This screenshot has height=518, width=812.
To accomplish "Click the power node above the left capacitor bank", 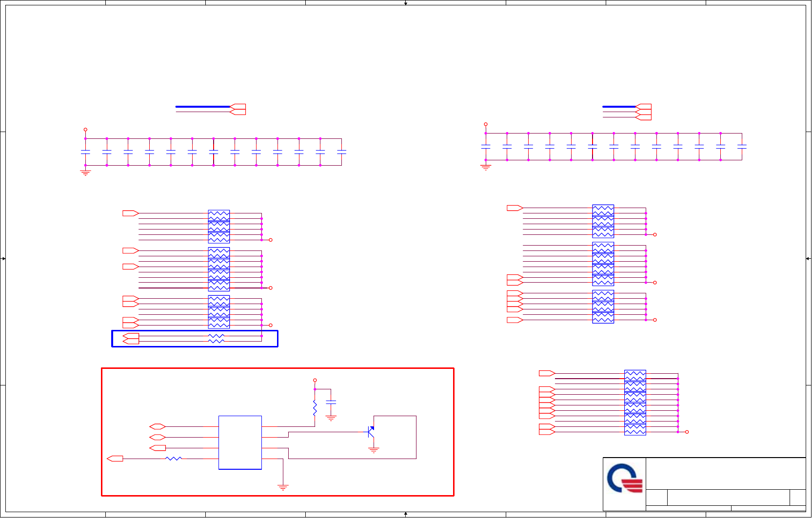I will [85, 130].
